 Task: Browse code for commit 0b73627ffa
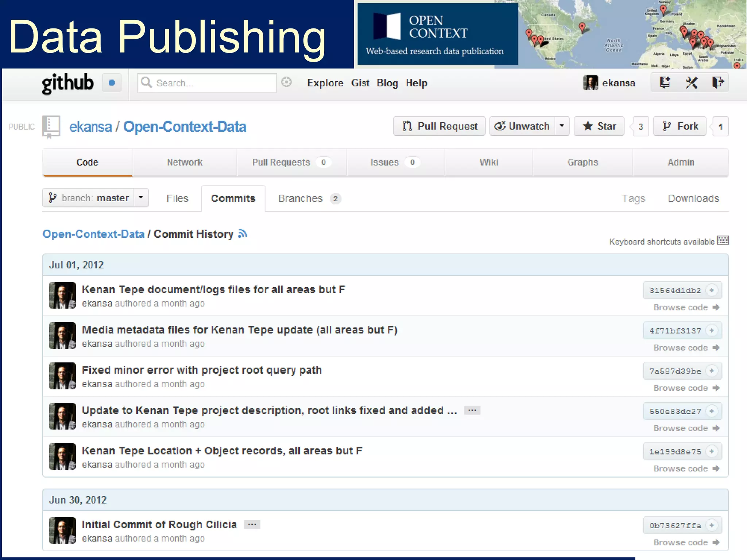pyautogui.click(x=686, y=542)
